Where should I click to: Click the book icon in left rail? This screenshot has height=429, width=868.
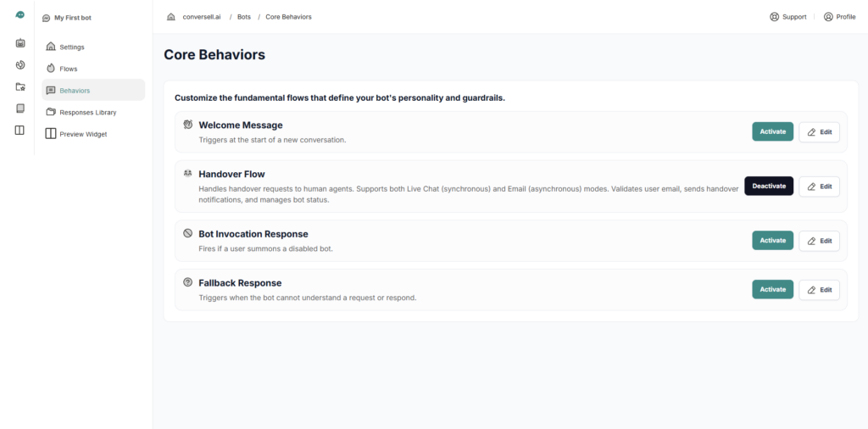[20, 109]
